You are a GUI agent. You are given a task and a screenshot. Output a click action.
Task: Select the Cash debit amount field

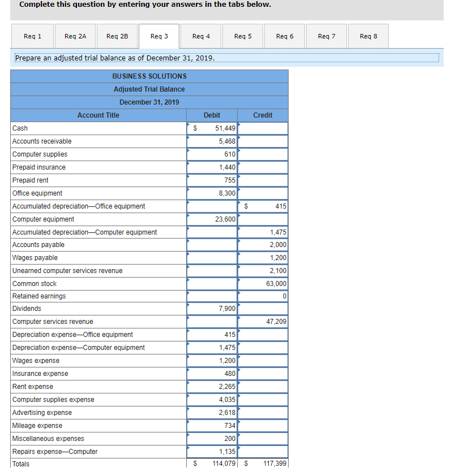point(212,128)
